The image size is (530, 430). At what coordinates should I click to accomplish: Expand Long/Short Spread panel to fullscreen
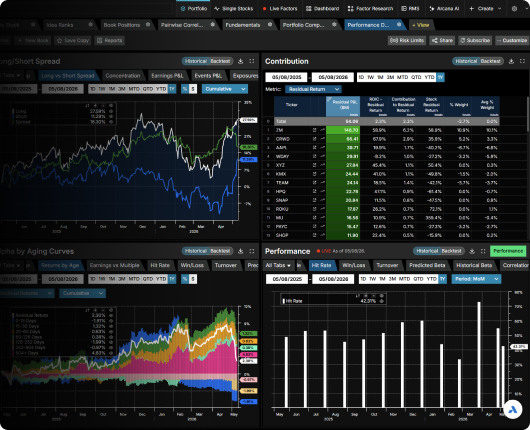click(x=252, y=61)
